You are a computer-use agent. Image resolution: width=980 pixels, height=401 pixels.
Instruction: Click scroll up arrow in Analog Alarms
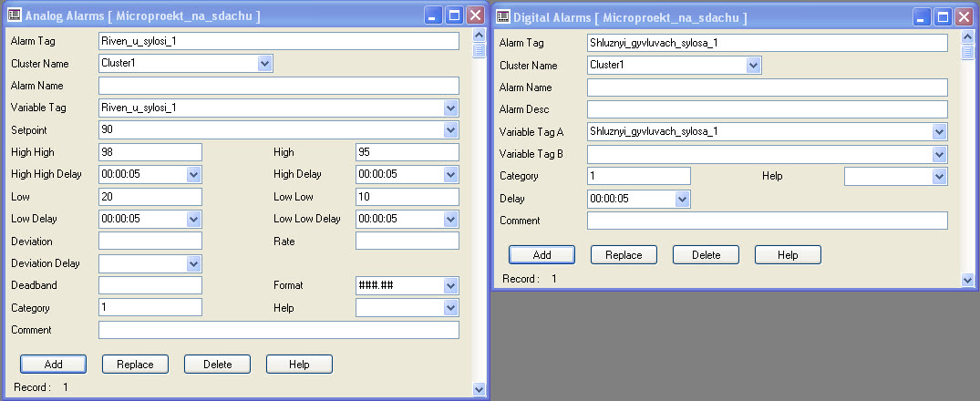pos(480,35)
